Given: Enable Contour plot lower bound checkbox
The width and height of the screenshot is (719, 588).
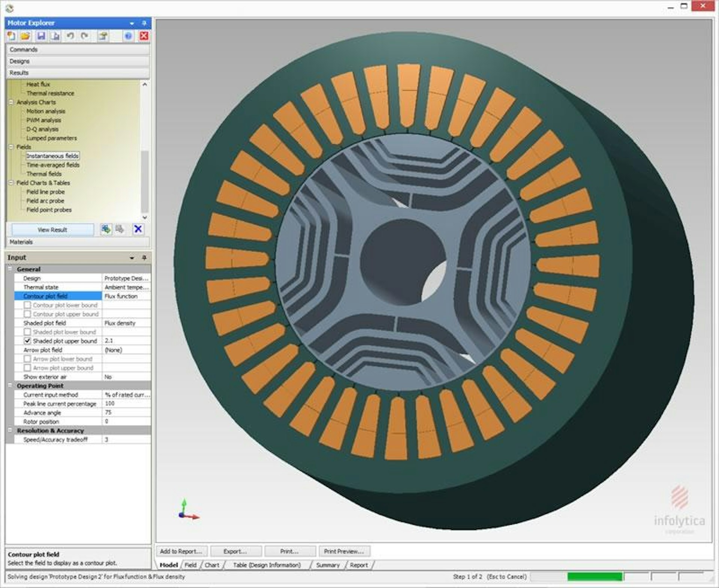Looking at the screenshot, I should (27, 305).
